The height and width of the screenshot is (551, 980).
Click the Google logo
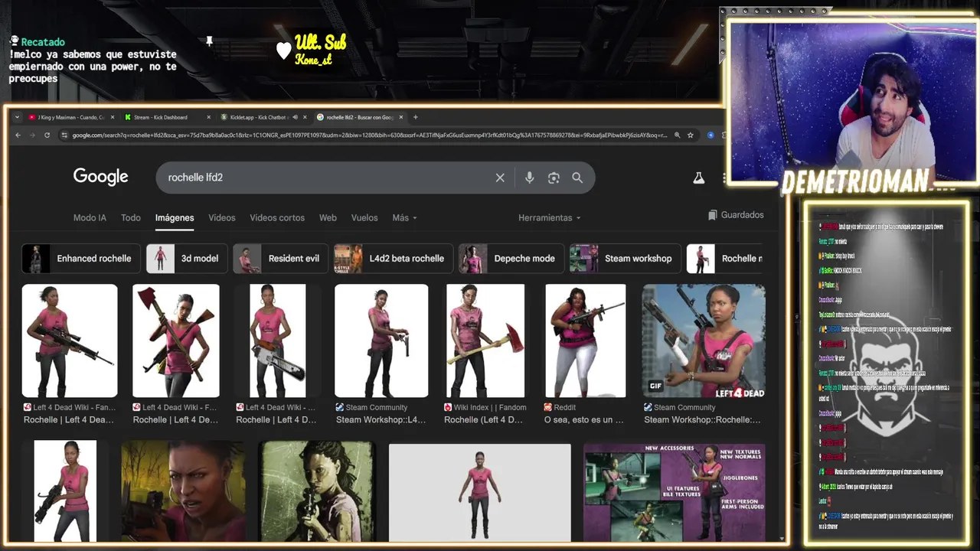(x=100, y=177)
